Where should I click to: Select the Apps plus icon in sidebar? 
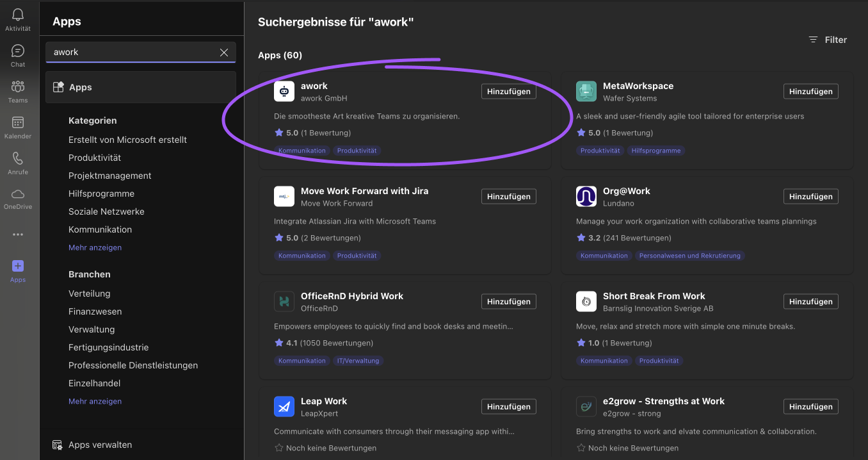pos(18,266)
